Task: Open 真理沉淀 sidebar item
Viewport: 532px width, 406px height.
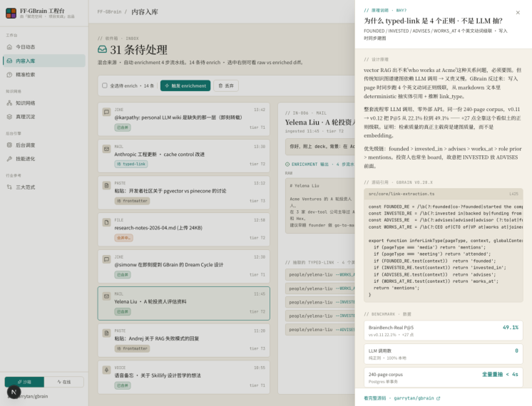Action: click(x=44, y=117)
